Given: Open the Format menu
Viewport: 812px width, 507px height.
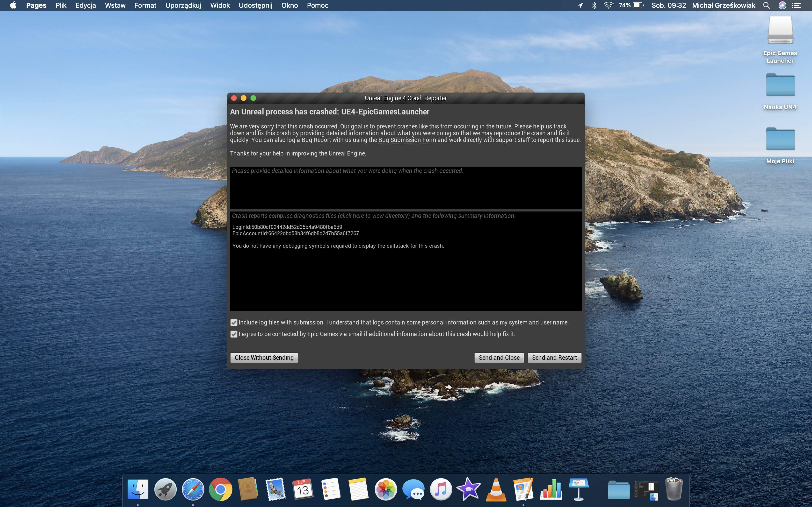Looking at the screenshot, I should tap(145, 5).
